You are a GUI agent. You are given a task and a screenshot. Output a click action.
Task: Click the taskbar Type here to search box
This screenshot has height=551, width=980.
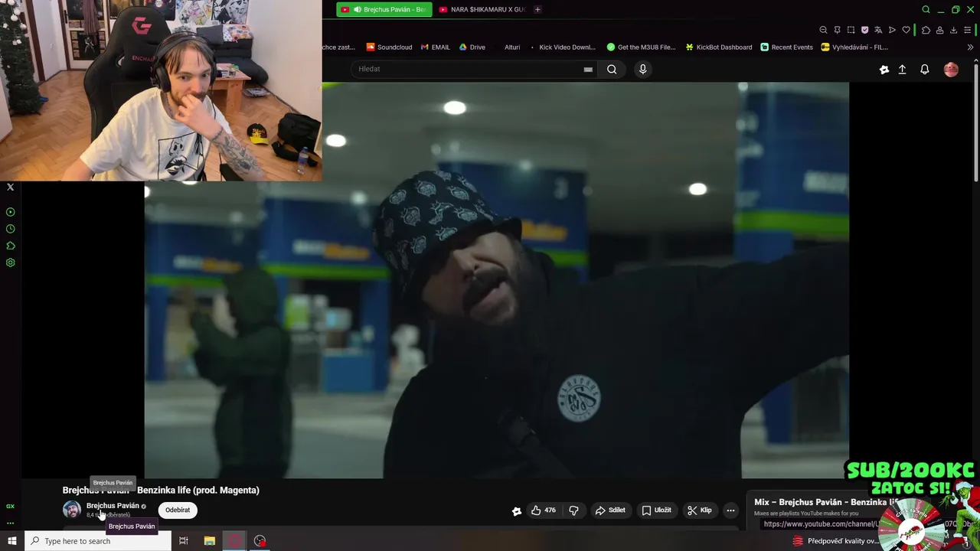(x=98, y=541)
